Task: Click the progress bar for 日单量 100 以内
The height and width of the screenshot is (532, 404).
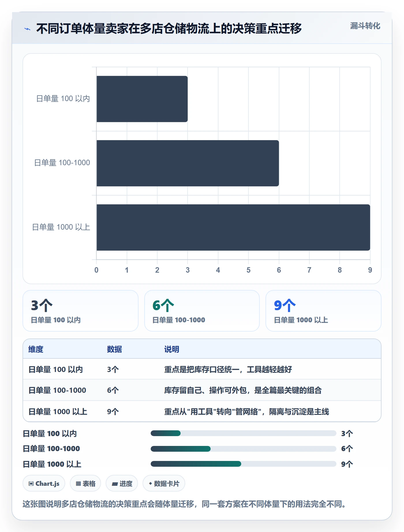Action: pos(243,433)
